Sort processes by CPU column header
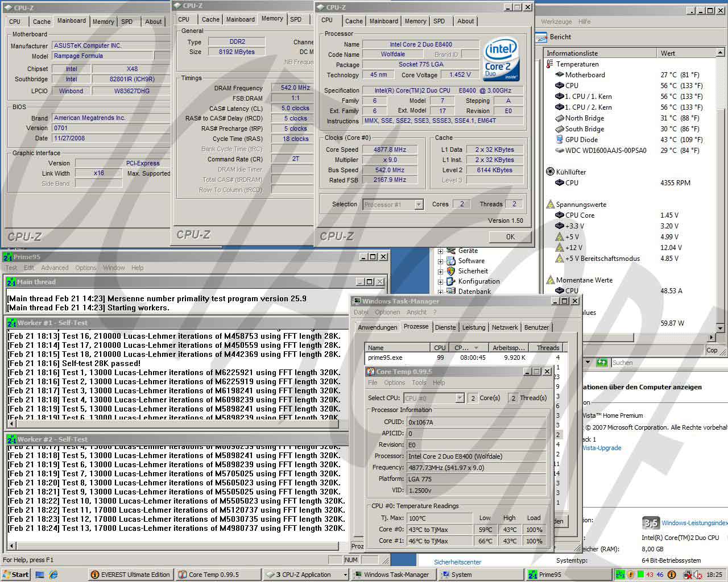728x582 pixels. click(x=439, y=347)
